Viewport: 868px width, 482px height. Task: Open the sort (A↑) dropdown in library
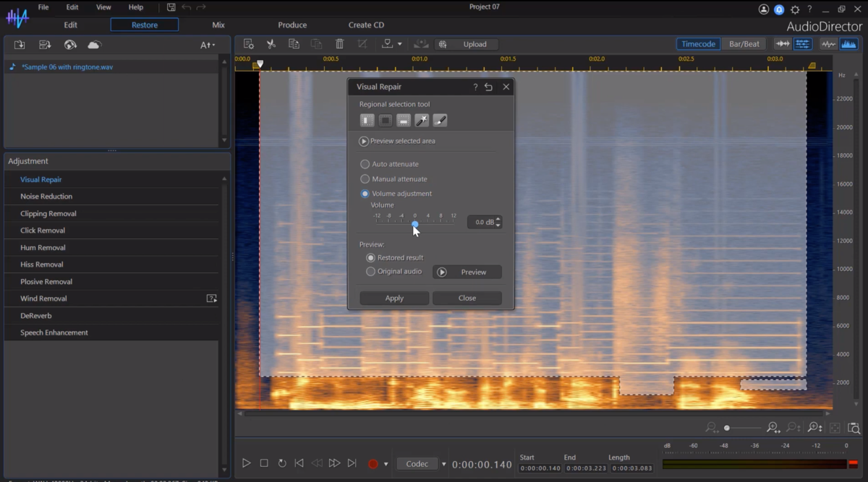click(x=208, y=45)
